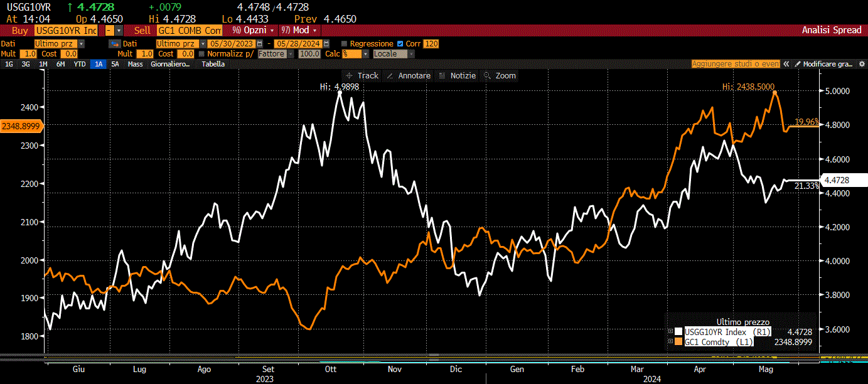Select the 5A time range tab
This screenshot has height=384, width=868.
point(115,64)
